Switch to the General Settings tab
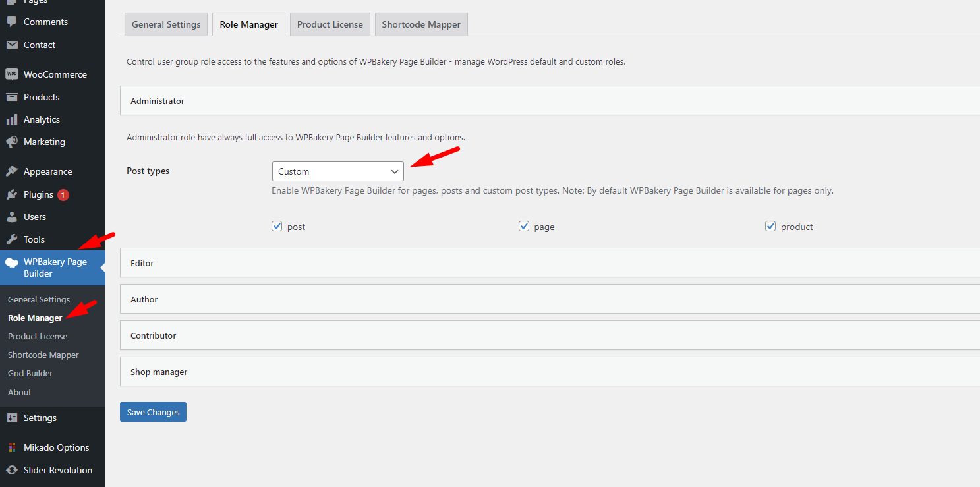 tap(166, 24)
